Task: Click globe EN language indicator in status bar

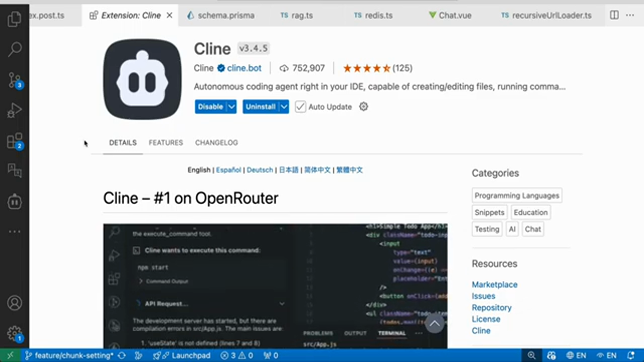Action: point(576,355)
